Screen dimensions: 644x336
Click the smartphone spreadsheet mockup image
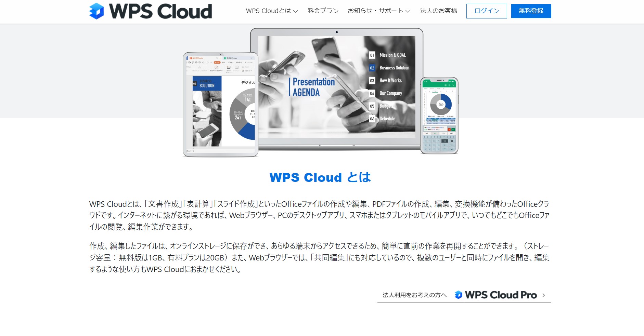[x=439, y=116]
